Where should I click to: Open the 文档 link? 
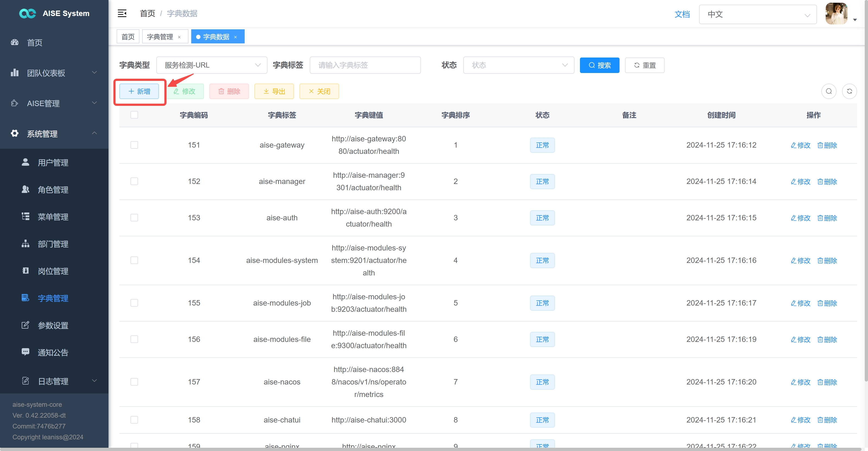[682, 14]
